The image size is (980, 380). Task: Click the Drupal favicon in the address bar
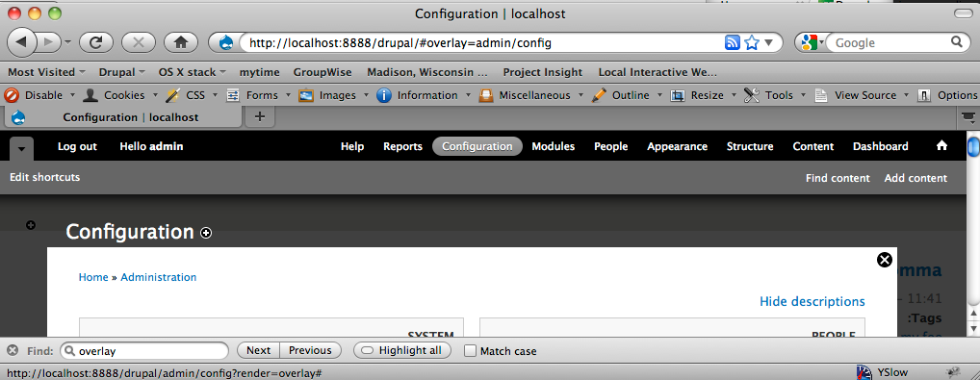coord(226,43)
